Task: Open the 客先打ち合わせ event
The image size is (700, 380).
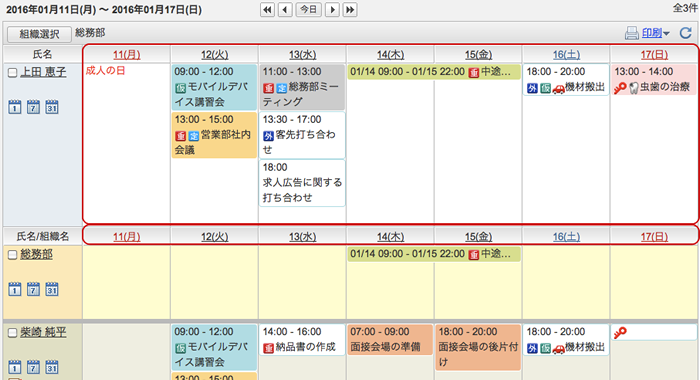Action: tap(302, 135)
